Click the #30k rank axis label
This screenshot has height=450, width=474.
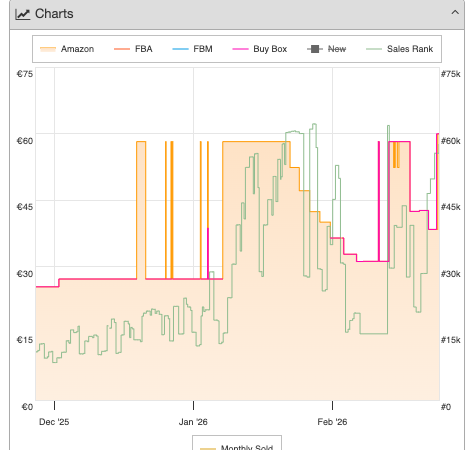click(451, 274)
